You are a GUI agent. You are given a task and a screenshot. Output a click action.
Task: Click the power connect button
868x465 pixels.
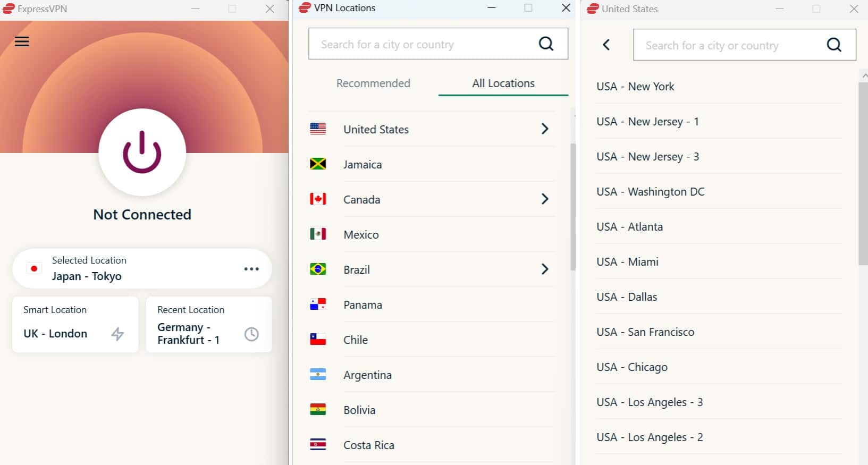click(x=142, y=152)
